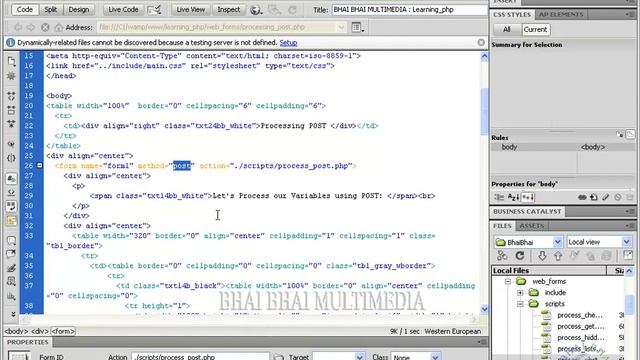Click the Apply Comment icon
Viewport: 640px width, 360px height.
11,241
